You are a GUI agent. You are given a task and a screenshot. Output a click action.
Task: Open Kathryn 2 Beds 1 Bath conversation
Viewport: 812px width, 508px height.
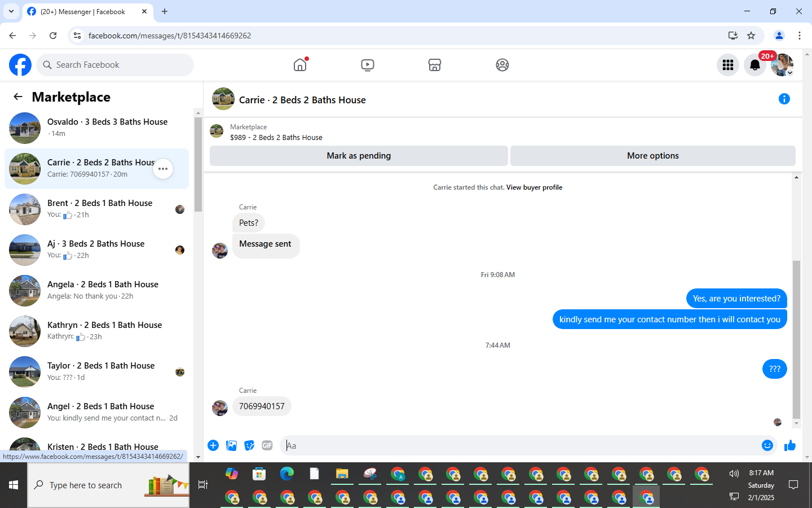click(x=96, y=331)
